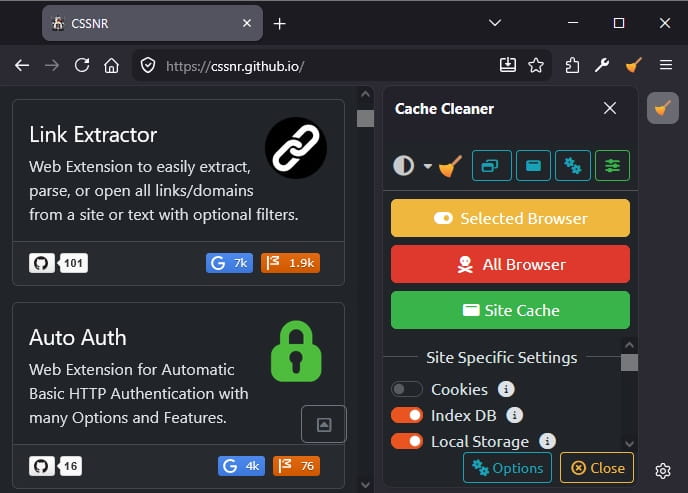
Task: Open sidebar settings gear at bottom right
Action: coord(663,471)
